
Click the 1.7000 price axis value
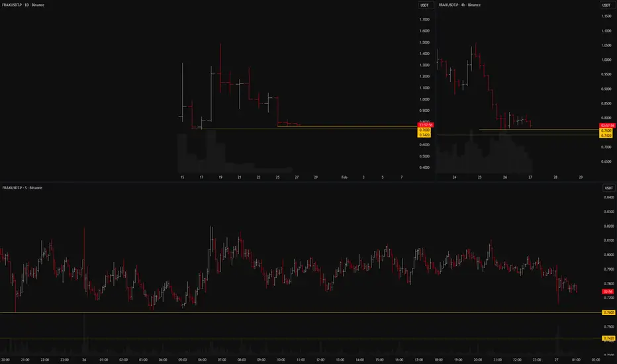pyautogui.click(x=424, y=19)
